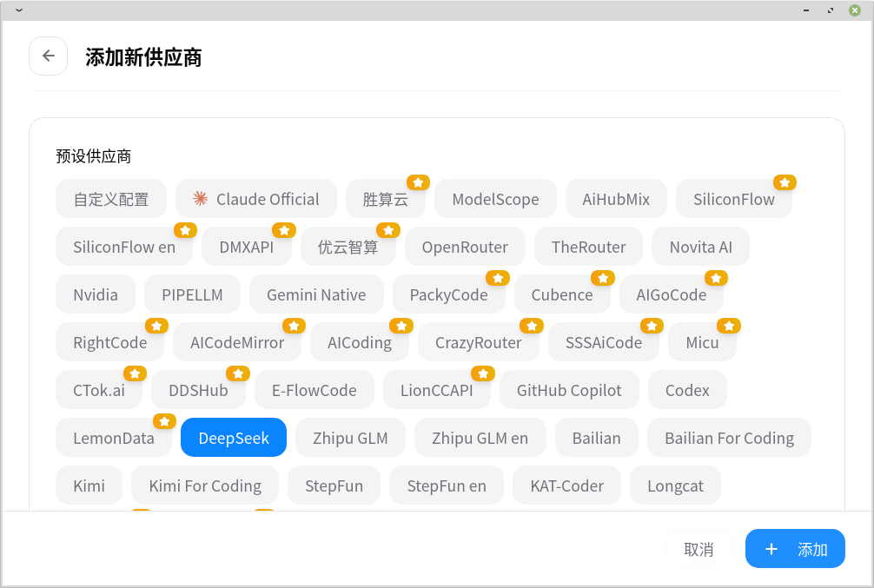Click the star badge on PackyCode
Image resolution: width=874 pixels, height=588 pixels.
click(x=498, y=278)
